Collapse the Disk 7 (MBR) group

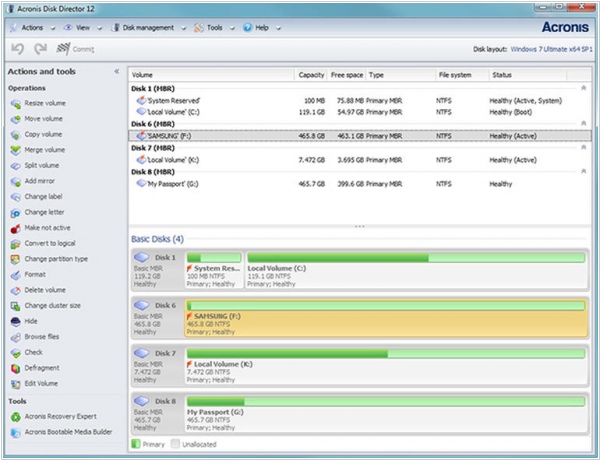click(x=584, y=147)
